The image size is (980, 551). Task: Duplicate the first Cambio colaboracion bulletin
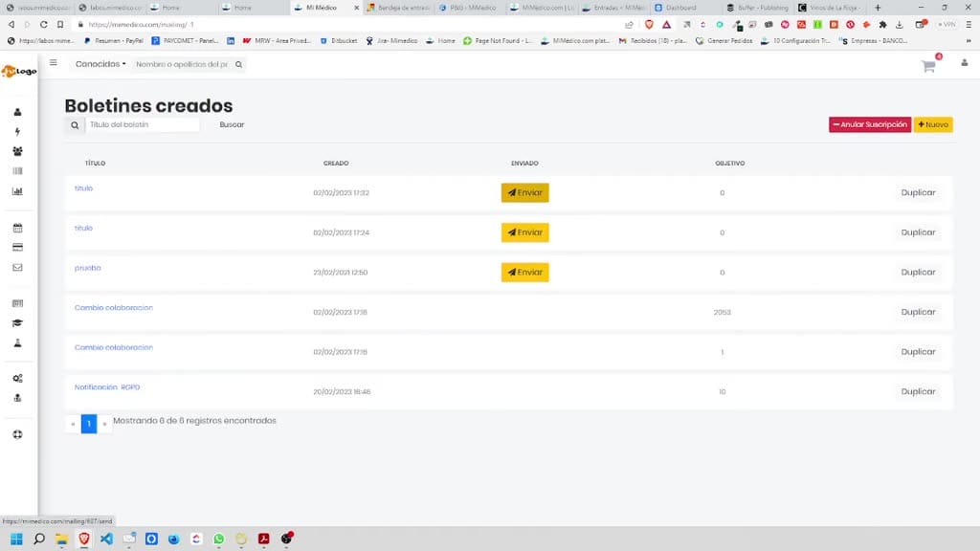[x=918, y=312]
